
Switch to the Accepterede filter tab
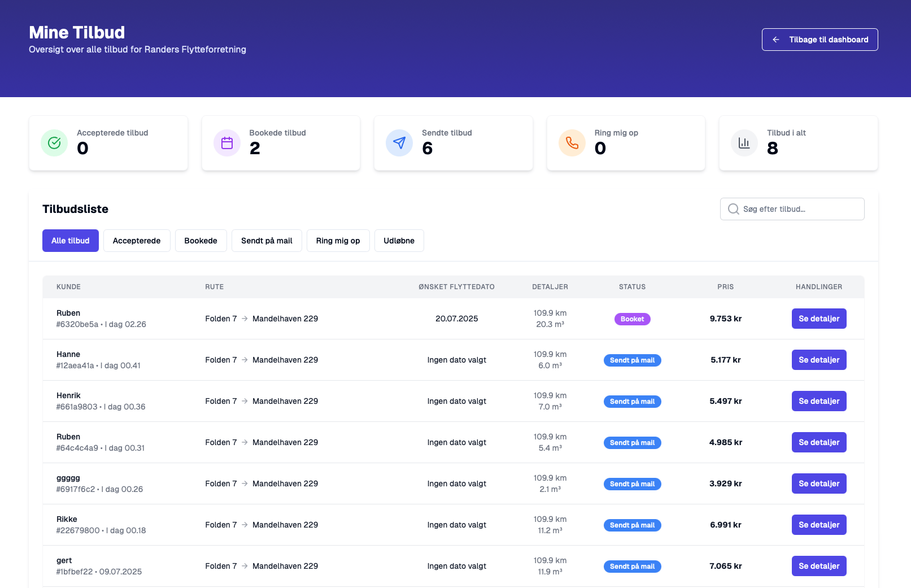tap(137, 241)
